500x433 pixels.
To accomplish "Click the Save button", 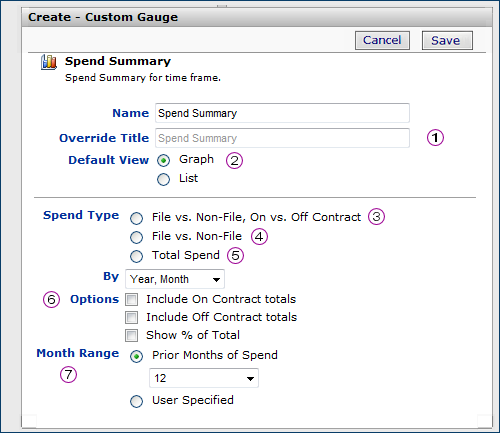I will coord(447,40).
